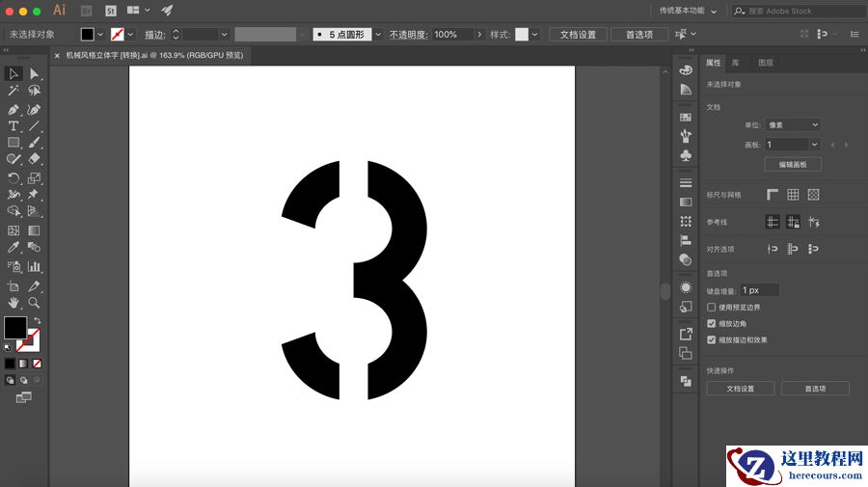This screenshot has height=487, width=868.
Task: Choose the Rectangle tool
Action: click(x=14, y=143)
